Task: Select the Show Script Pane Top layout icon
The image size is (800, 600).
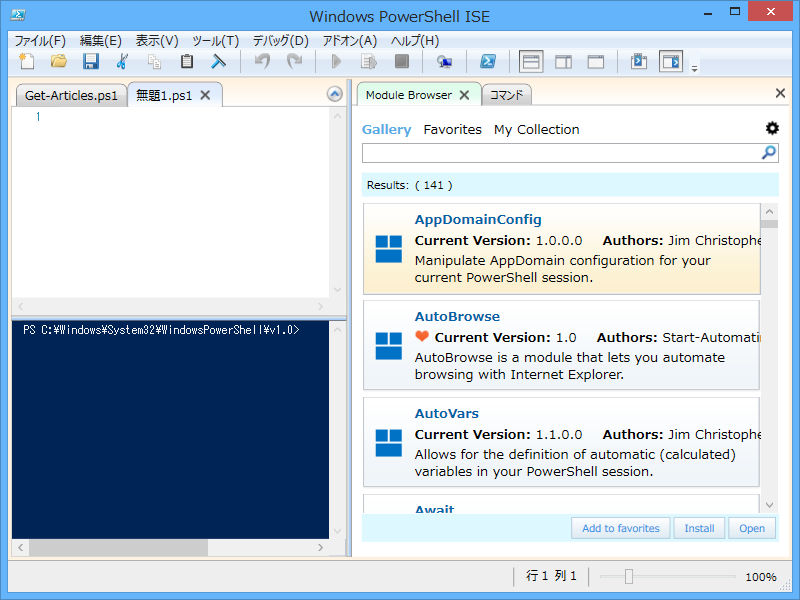Action: 531,61
